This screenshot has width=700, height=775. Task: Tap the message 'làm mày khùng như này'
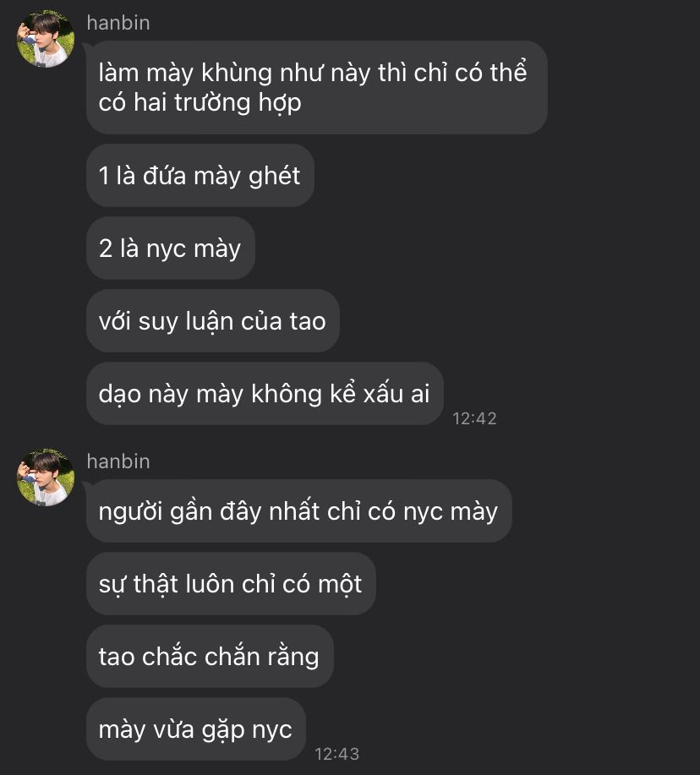click(x=317, y=88)
